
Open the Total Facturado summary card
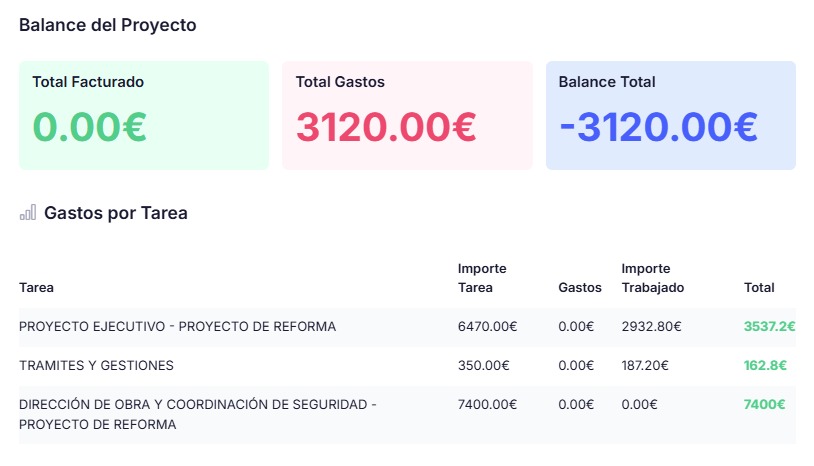(144, 115)
